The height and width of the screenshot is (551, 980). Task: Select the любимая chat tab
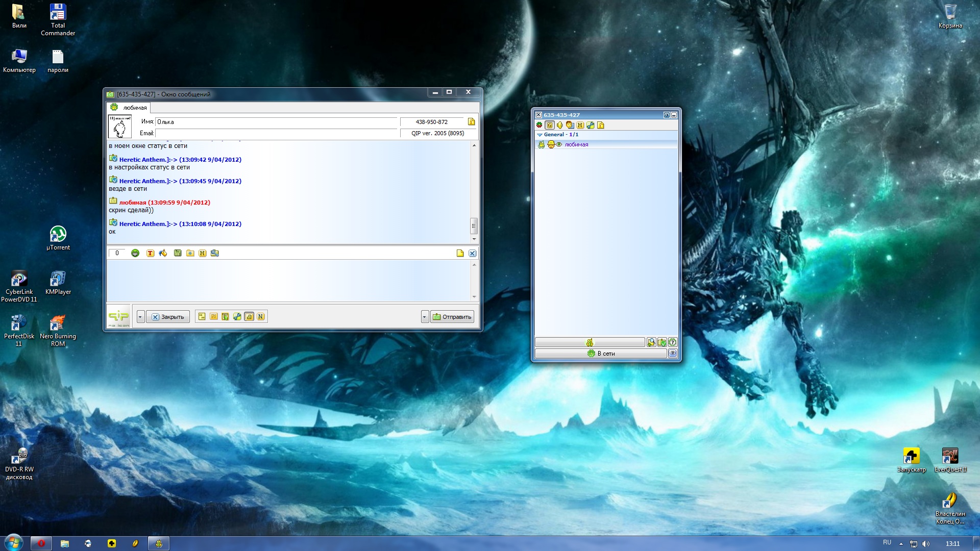coord(129,107)
